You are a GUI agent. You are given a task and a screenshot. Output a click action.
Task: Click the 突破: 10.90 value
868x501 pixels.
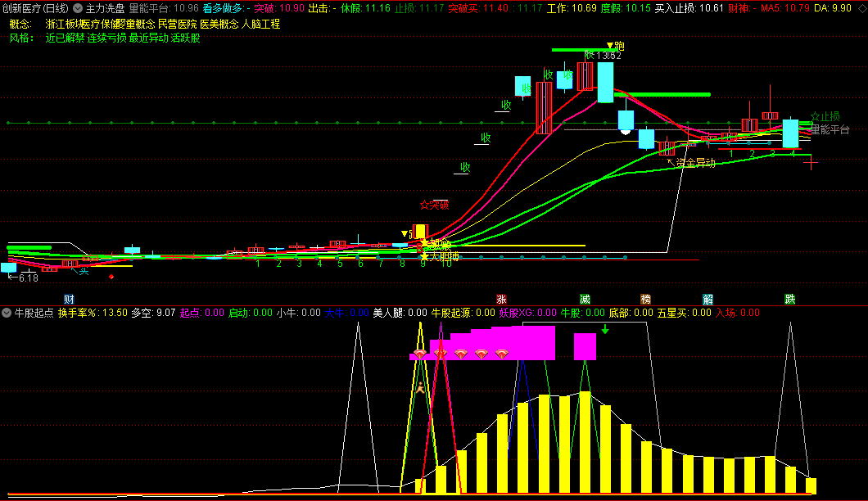tap(279, 8)
